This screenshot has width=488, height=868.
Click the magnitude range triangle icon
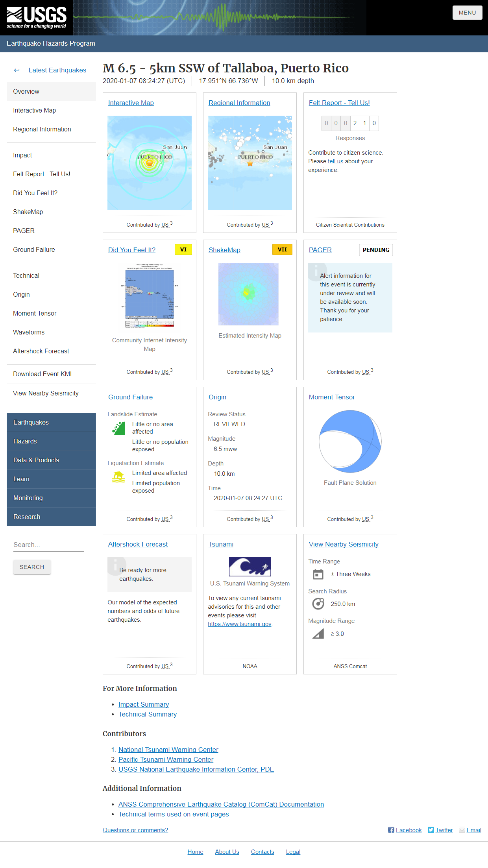click(x=318, y=633)
